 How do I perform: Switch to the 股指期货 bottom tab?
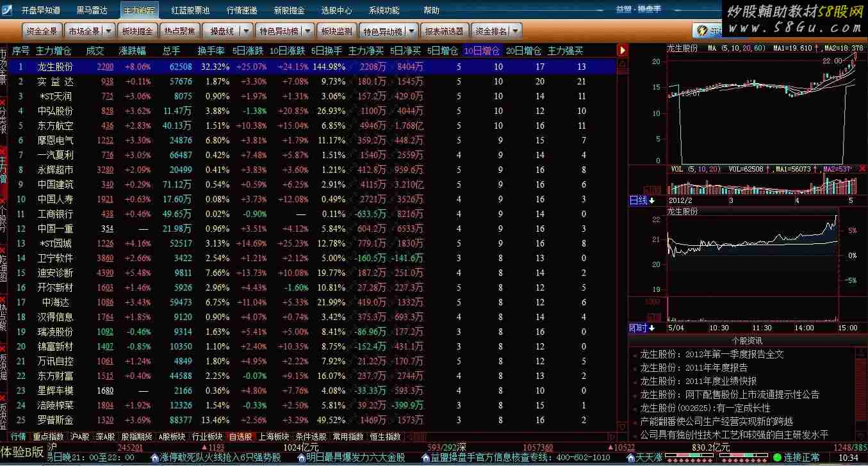[136, 437]
